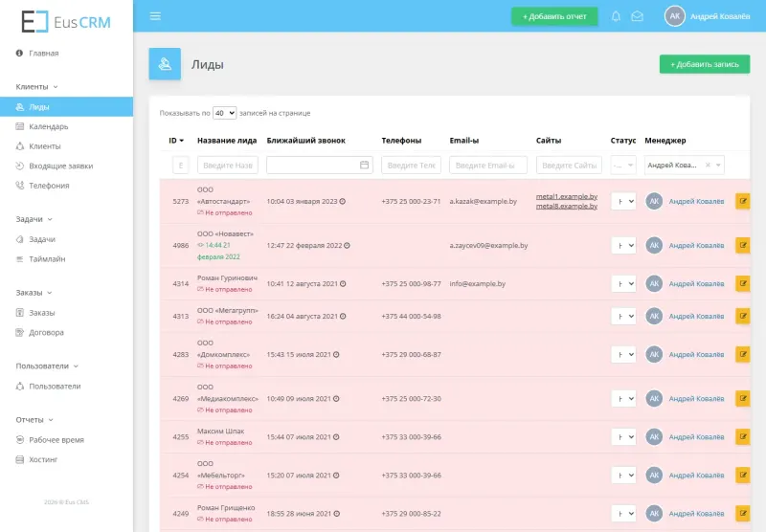Select Лиды in sidebar
Screen dimensions: 766x532
pyautogui.click(x=66, y=107)
